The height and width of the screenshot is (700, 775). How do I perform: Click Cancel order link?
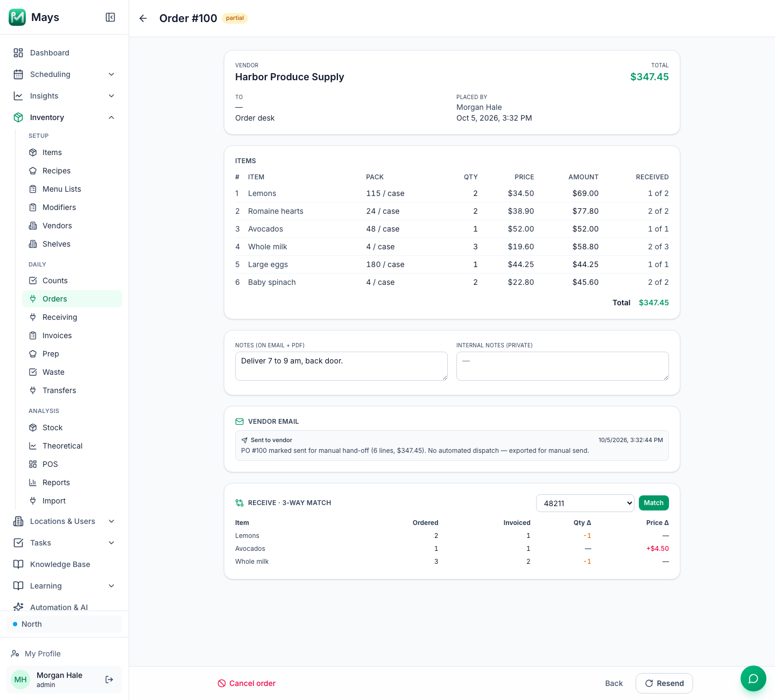click(x=246, y=683)
